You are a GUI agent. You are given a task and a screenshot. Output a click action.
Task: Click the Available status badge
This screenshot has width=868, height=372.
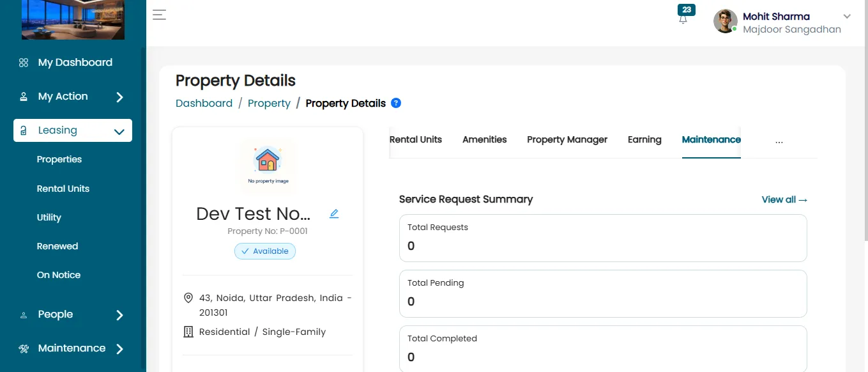click(x=265, y=251)
